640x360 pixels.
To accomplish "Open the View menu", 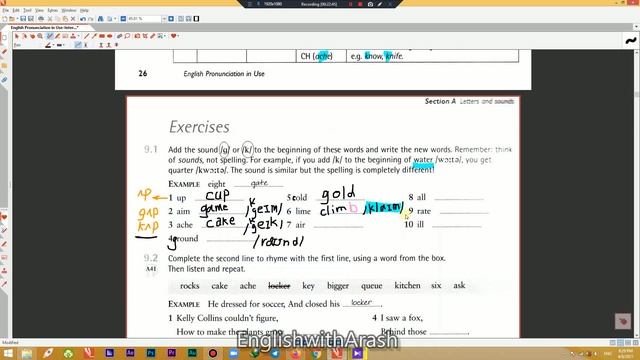I will (40, 10).
